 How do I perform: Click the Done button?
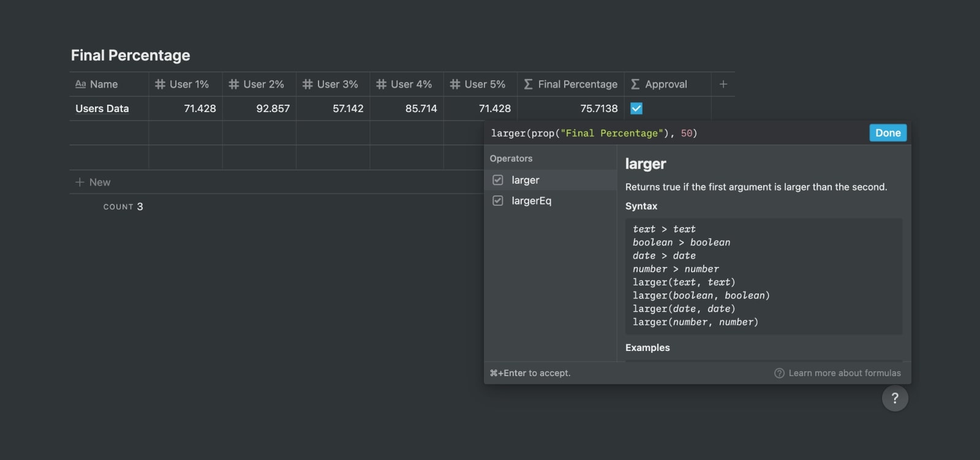(888, 133)
